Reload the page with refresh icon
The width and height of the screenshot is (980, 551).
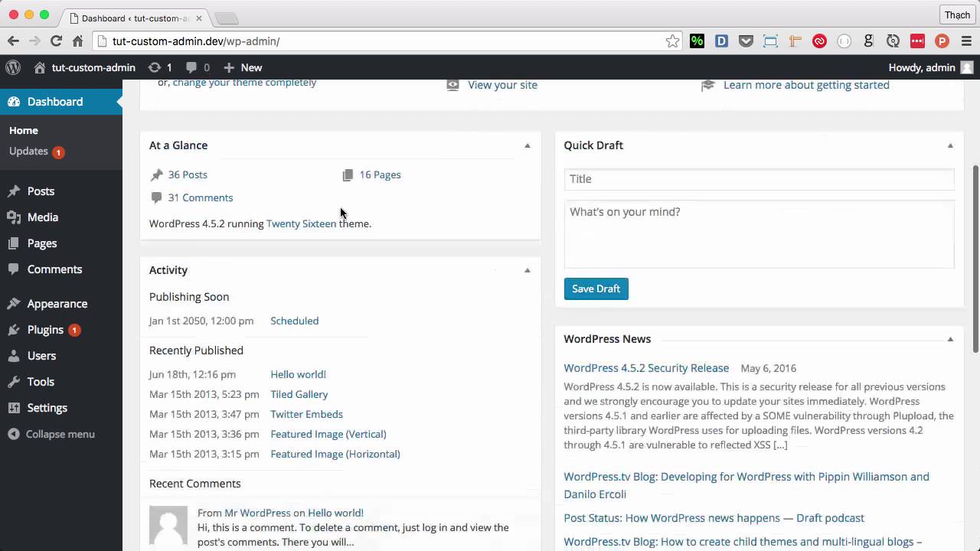pos(56,41)
